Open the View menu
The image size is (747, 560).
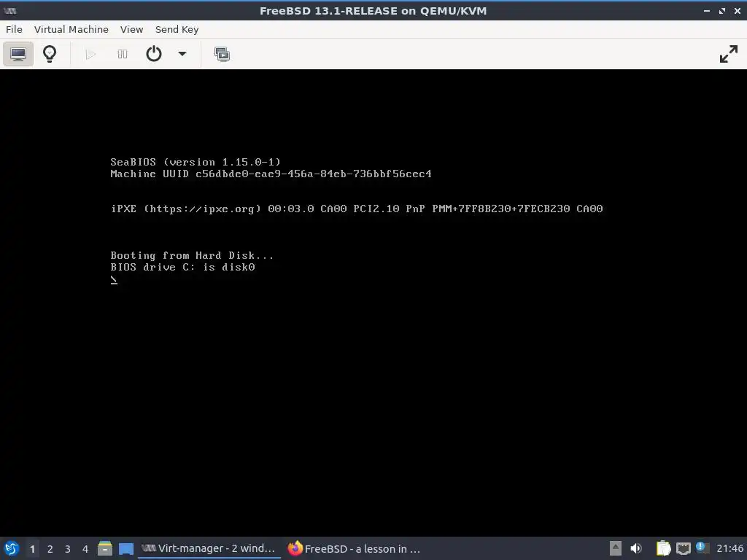(x=131, y=29)
